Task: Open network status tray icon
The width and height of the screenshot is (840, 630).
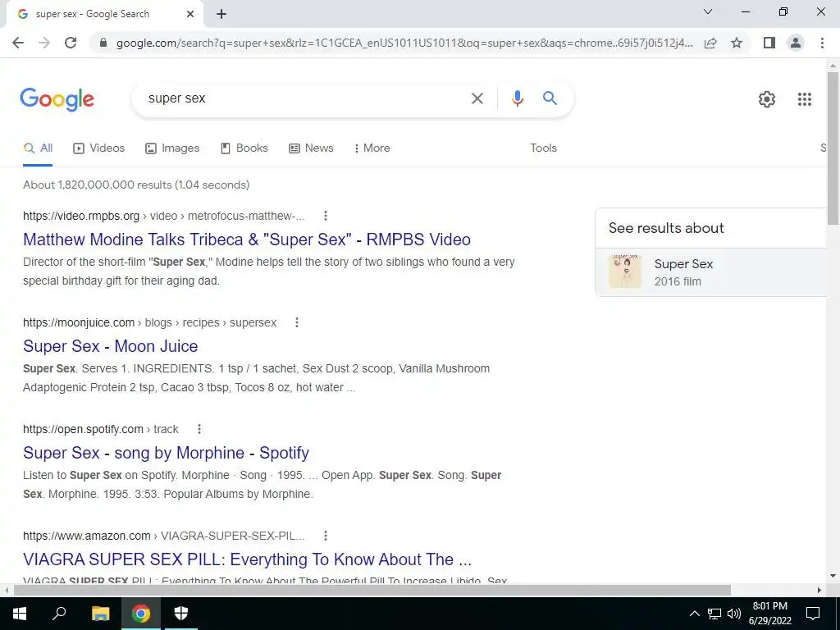Action: tap(714, 614)
